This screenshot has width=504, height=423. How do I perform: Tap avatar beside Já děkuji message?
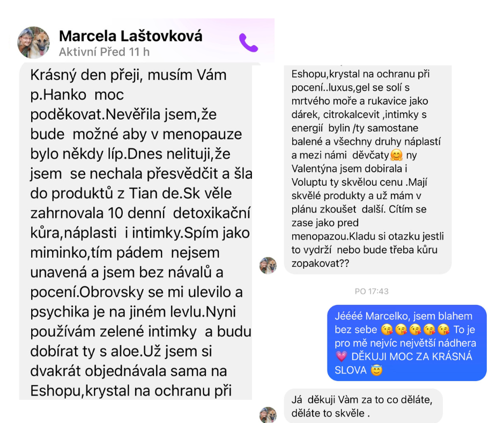point(268,415)
